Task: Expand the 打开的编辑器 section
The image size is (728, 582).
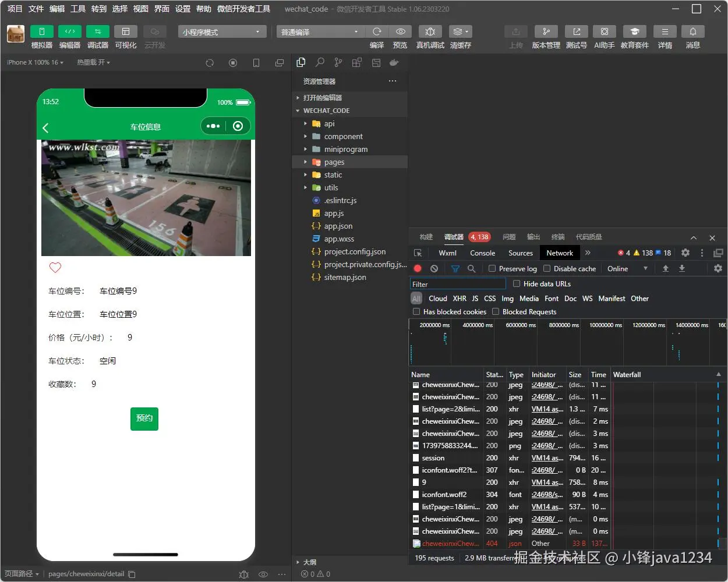Action: [x=349, y=98]
